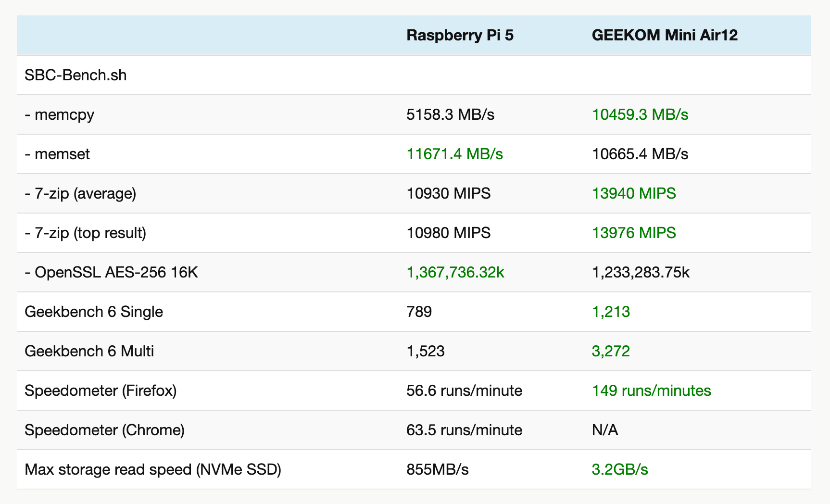Select the green '3.2GB/s' value
The width and height of the screenshot is (830, 504).
pyautogui.click(x=619, y=469)
